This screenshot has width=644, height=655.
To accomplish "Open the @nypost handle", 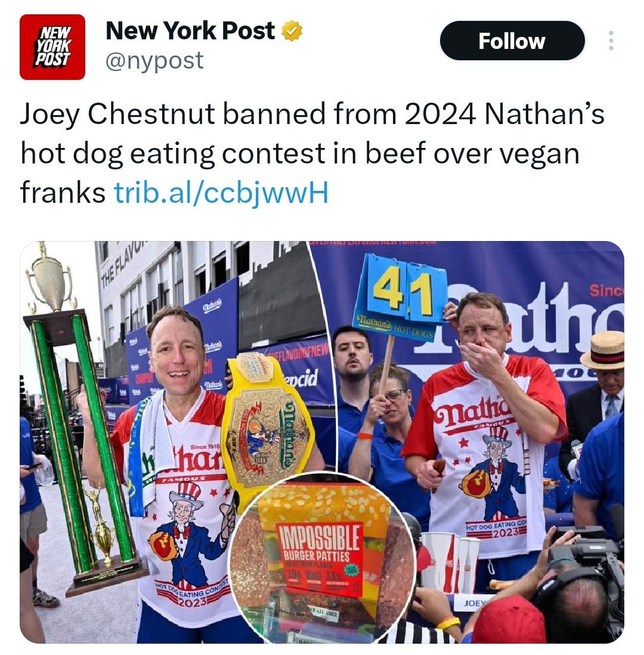I will (x=154, y=61).
